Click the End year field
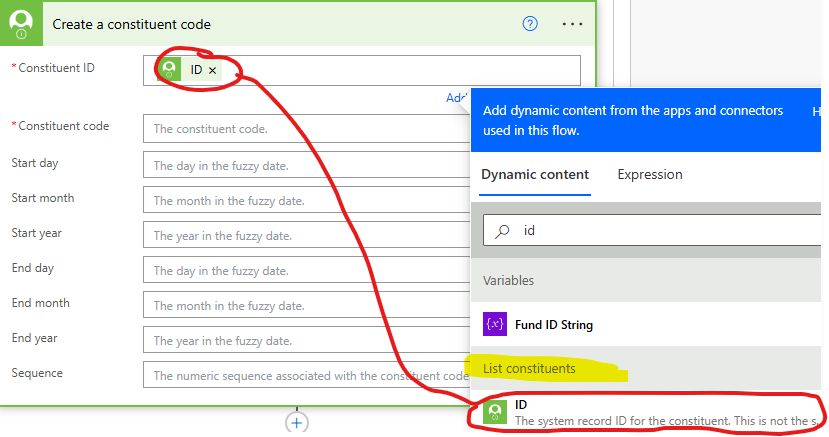829x437 pixels. [x=307, y=340]
